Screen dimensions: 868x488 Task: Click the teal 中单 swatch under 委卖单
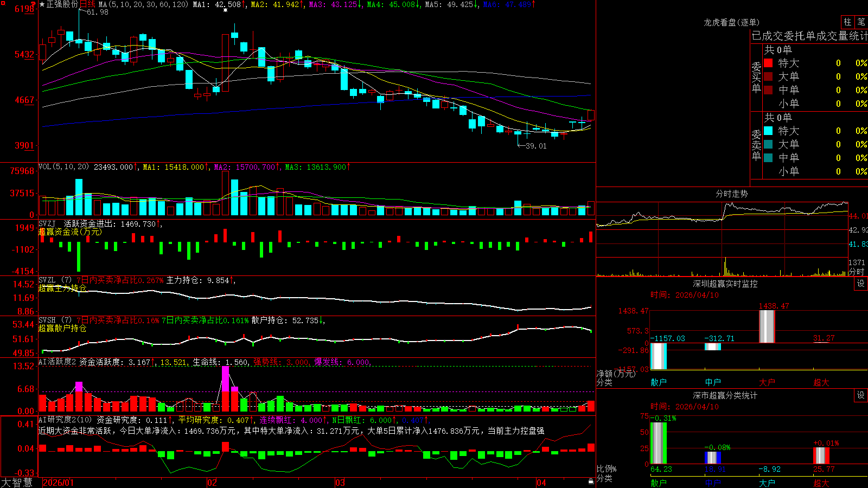[768, 158]
